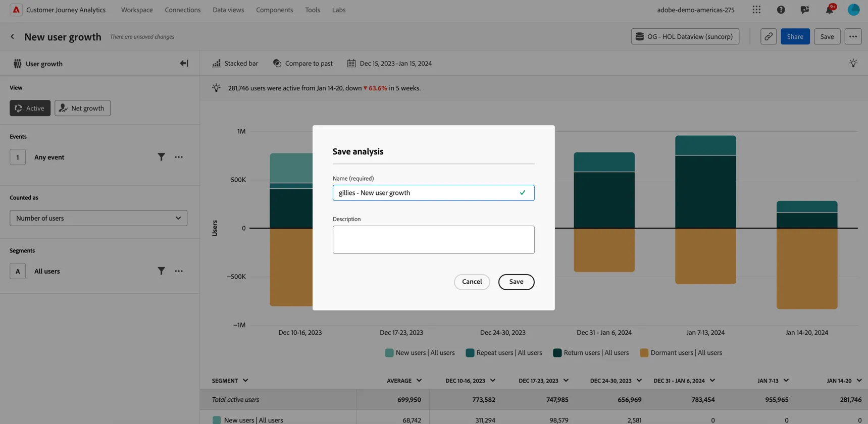The image size is (868, 424).
Task: Select the Active view toggle
Action: 30,108
